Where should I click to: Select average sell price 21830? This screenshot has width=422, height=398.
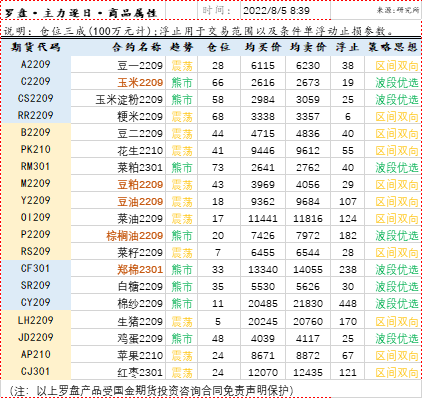308,304
